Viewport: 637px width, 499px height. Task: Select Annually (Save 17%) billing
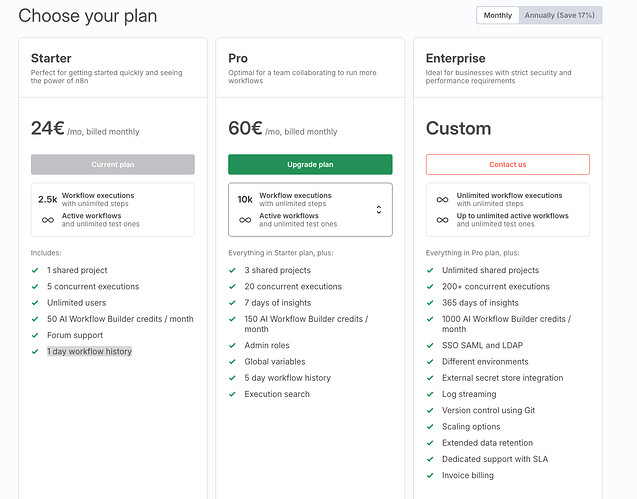point(560,15)
